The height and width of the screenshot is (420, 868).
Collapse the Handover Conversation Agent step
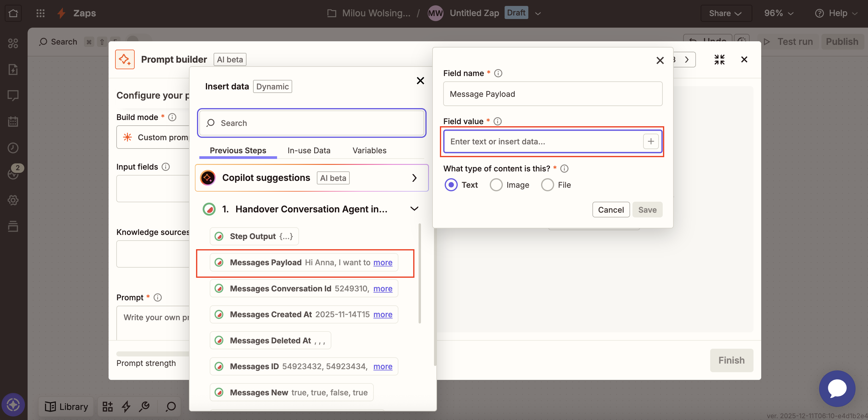tap(414, 209)
